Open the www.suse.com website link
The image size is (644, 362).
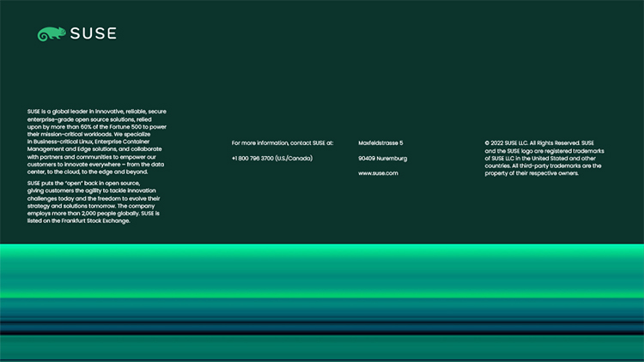click(x=378, y=173)
